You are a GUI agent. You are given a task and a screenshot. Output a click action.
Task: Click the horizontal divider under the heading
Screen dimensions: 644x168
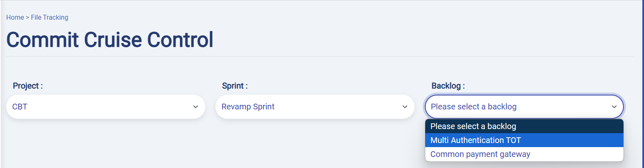click(320, 57)
